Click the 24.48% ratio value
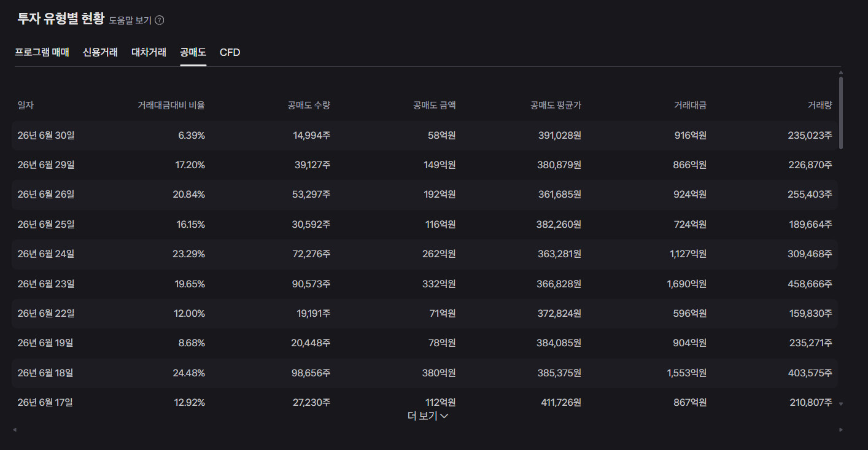Image resolution: width=868 pixels, height=450 pixels. tap(189, 373)
